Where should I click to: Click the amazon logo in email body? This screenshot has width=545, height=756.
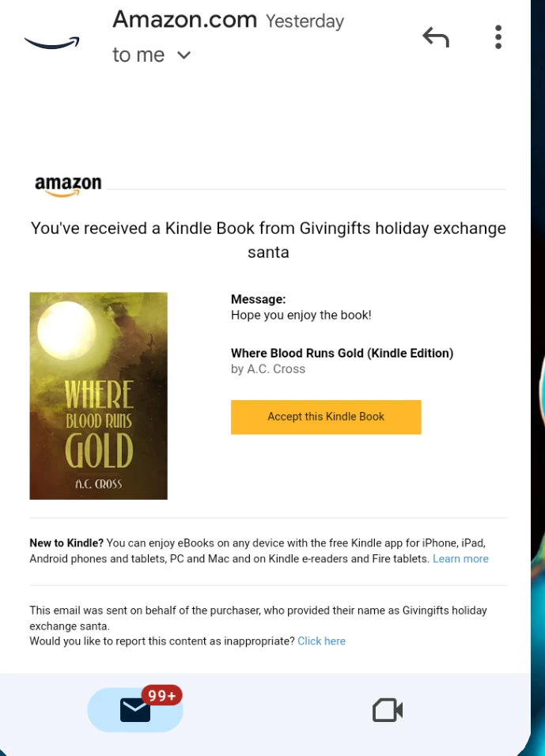point(68,186)
